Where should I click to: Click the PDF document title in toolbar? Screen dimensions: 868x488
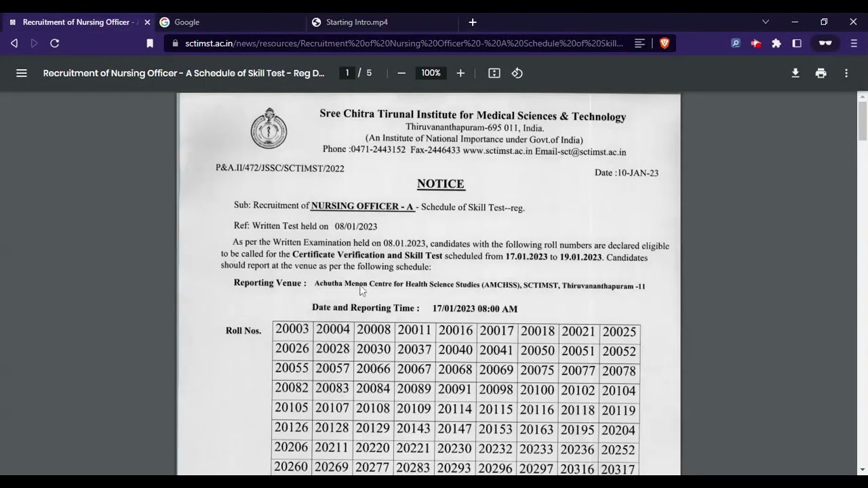coord(184,73)
